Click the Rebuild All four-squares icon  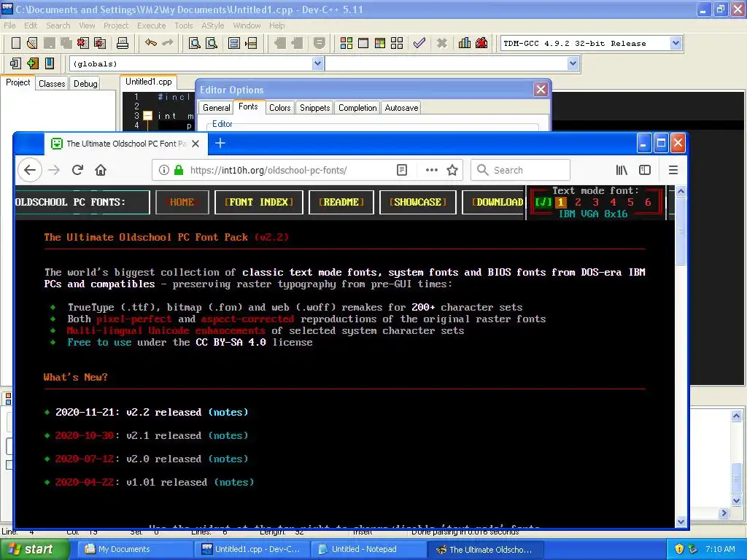point(397,43)
